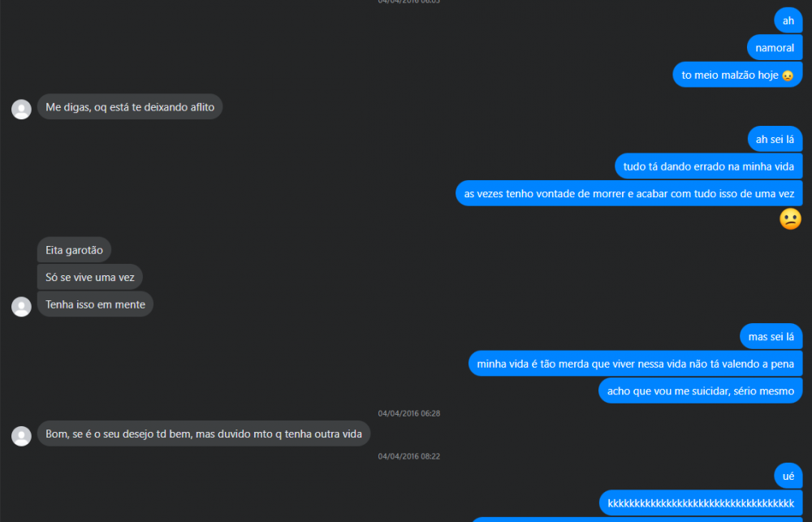Select 'tudo tá dando errado na minha vida'
This screenshot has width=812, height=522.
[708, 166]
